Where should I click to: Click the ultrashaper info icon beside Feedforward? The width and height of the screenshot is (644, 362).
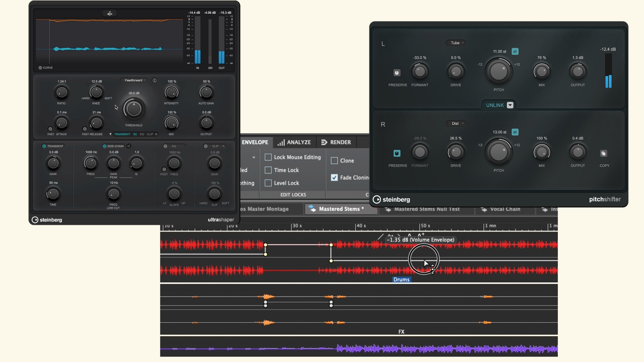pyautogui.click(x=155, y=80)
